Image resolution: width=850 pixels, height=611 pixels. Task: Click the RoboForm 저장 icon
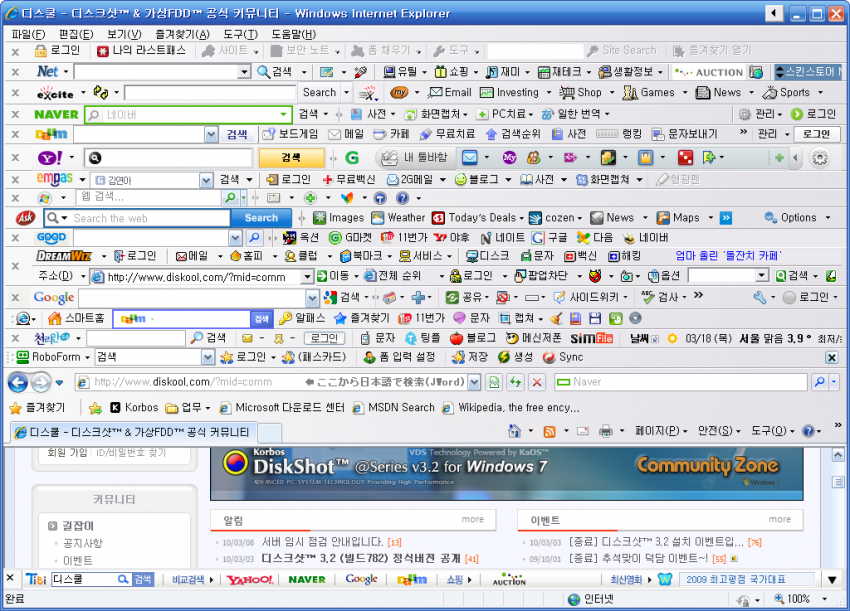459,357
